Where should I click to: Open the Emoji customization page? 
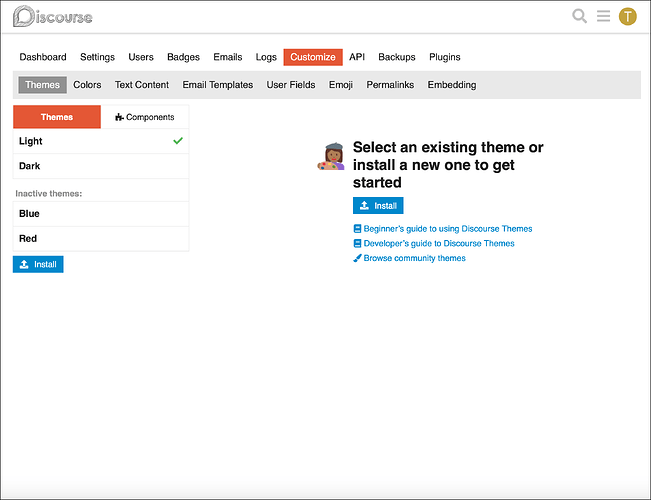(x=340, y=85)
